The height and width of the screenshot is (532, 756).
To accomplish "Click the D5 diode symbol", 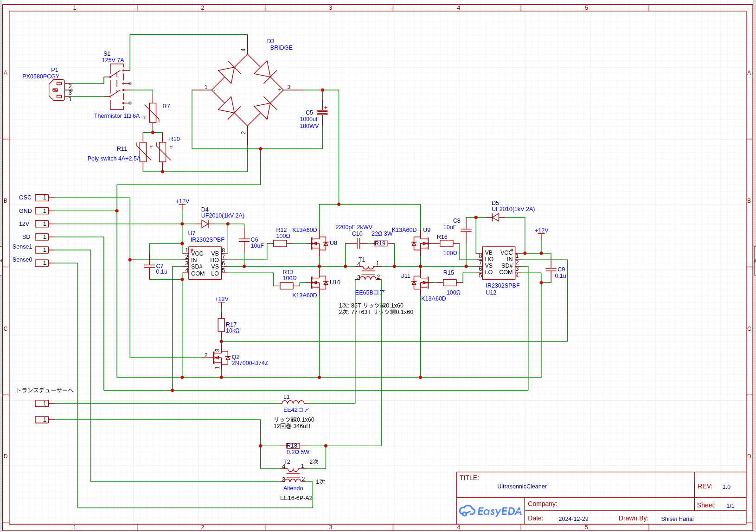I will (x=495, y=217).
